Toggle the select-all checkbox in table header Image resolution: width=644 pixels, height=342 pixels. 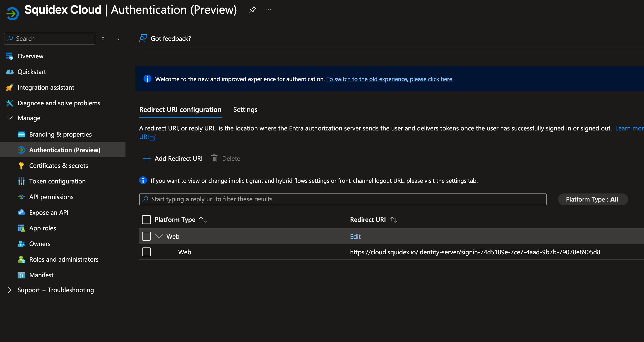[146, 219]
